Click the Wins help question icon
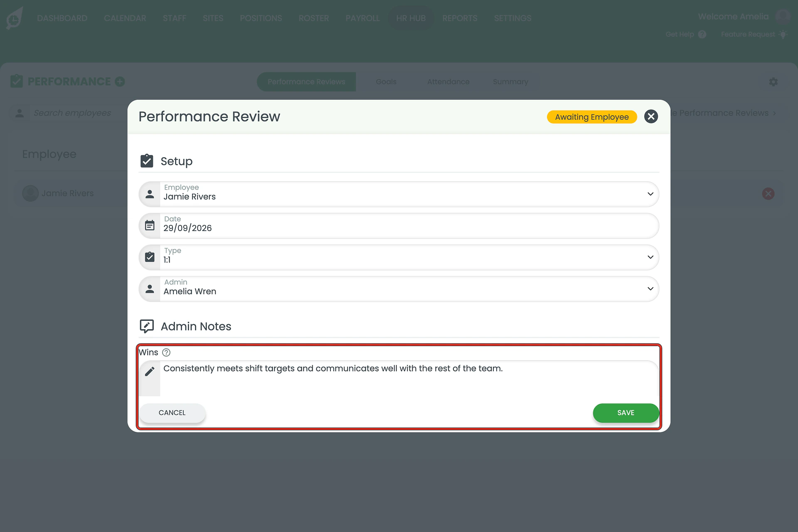The width and height of the screenshot is (798, 532). tap(166, 352)
